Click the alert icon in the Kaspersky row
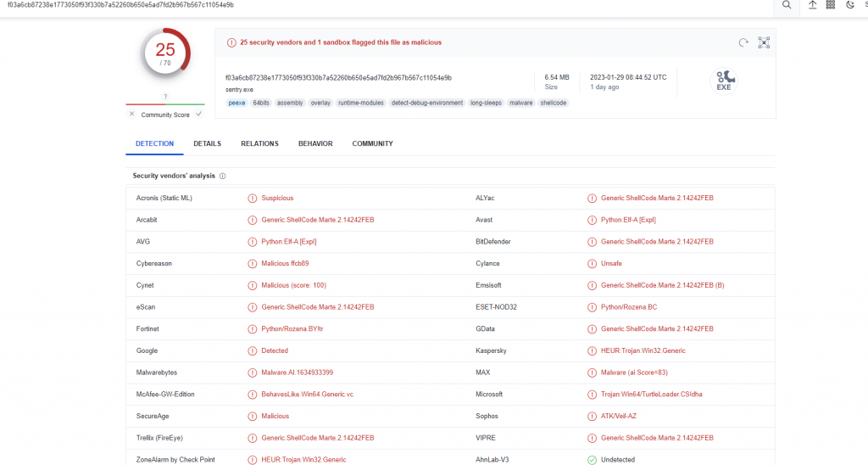The width and height of the screenshot is (868, 465). (x=592, y=350)
